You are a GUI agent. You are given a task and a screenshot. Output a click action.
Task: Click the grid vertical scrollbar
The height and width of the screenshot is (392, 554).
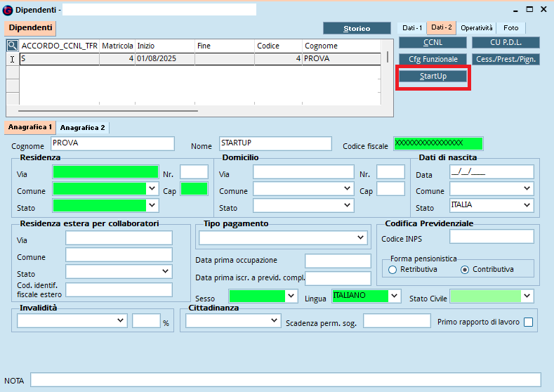(388, 57)
